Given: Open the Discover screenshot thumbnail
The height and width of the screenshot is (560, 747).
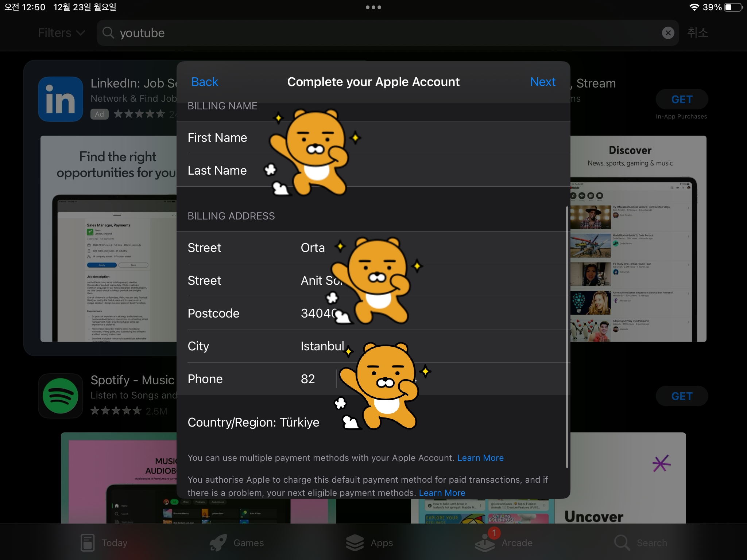Looking at the screenshot, I should tap(638, 239).
